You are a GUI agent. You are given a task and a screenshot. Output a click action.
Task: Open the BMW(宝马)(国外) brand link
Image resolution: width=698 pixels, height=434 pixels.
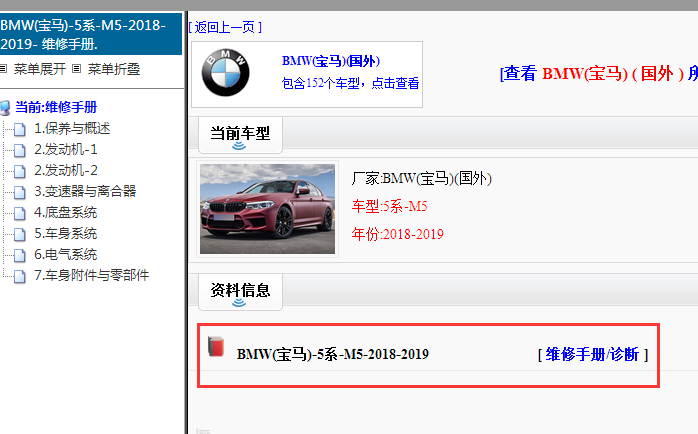[331, 61]
